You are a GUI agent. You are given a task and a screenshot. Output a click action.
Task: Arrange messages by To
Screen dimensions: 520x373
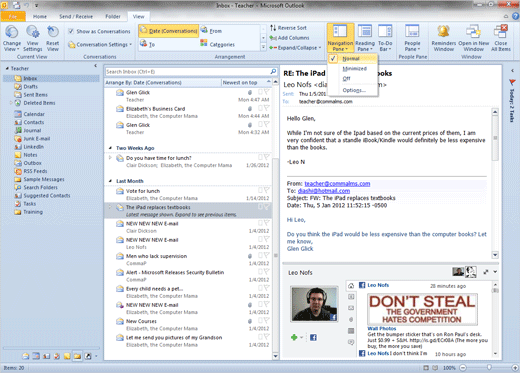pos(147,44)
